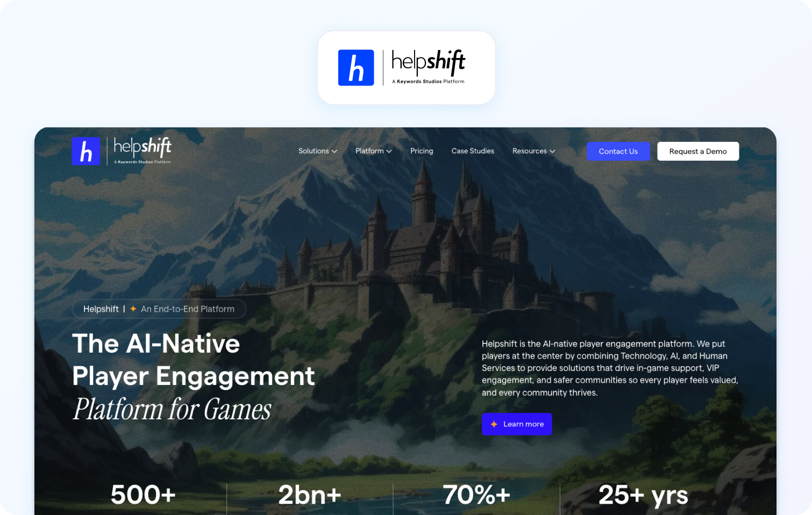
Task: Click the Request a Demo button
Action: pyautogui.click(x=698, y=152)
